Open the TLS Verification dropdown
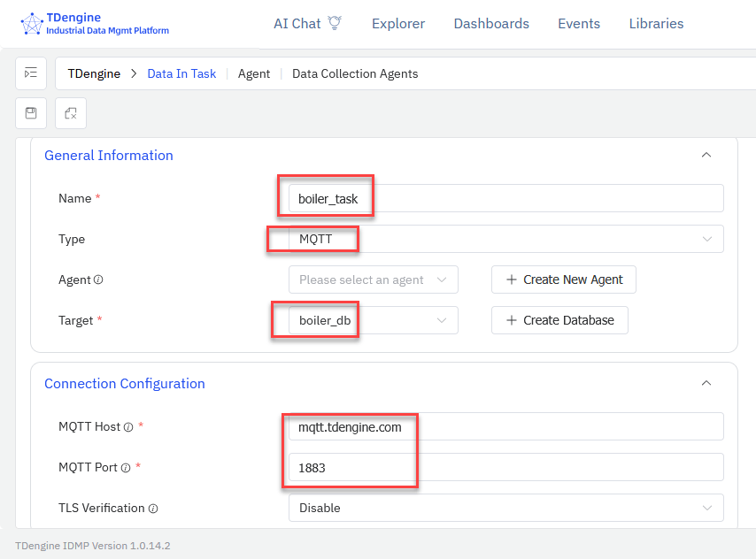Screen dimensions: 756x559 point(505,508)
